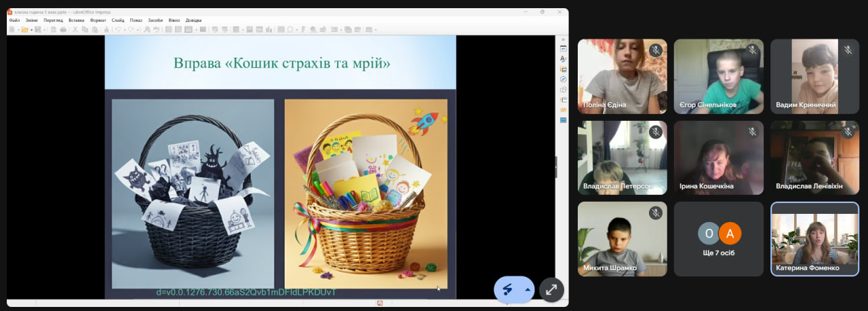Click the colorful basket of dreams image

pos(366,194)
